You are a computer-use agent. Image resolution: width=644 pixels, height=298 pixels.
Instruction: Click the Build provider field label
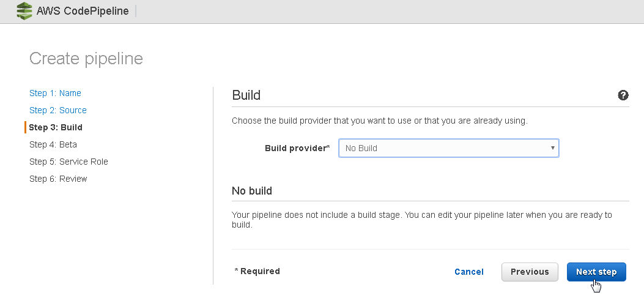(x=297, y=148)
